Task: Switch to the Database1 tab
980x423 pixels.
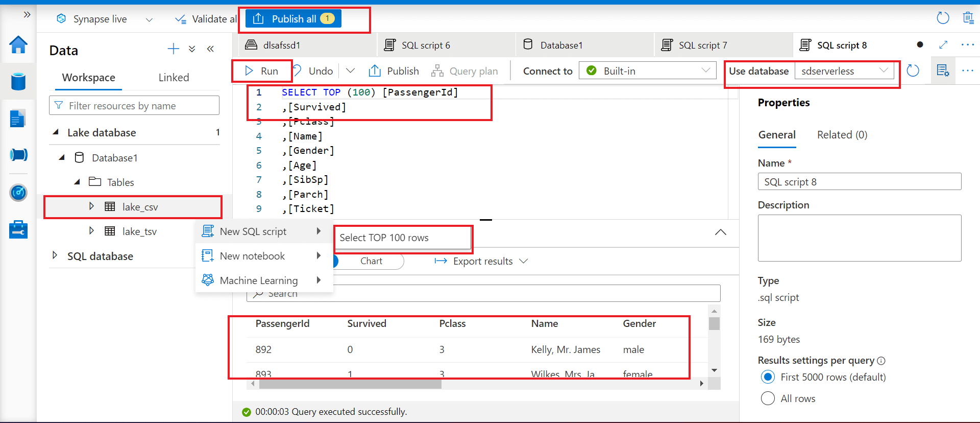Action: [x=585, y=45]
